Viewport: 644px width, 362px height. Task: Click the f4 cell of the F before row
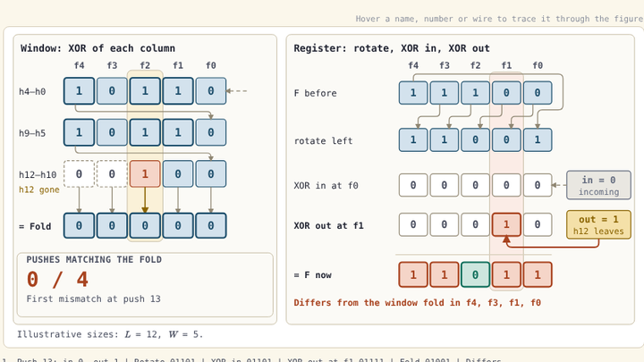click(413, 93)
